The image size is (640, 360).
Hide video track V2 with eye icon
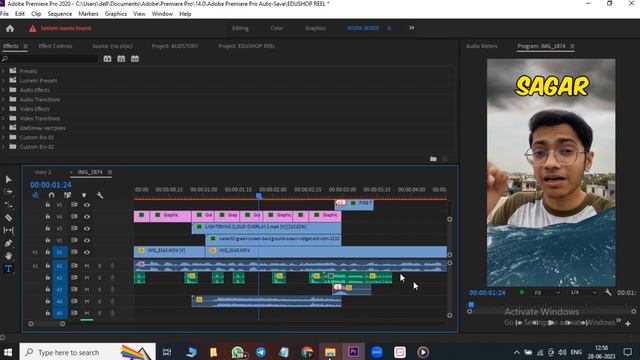87,240
